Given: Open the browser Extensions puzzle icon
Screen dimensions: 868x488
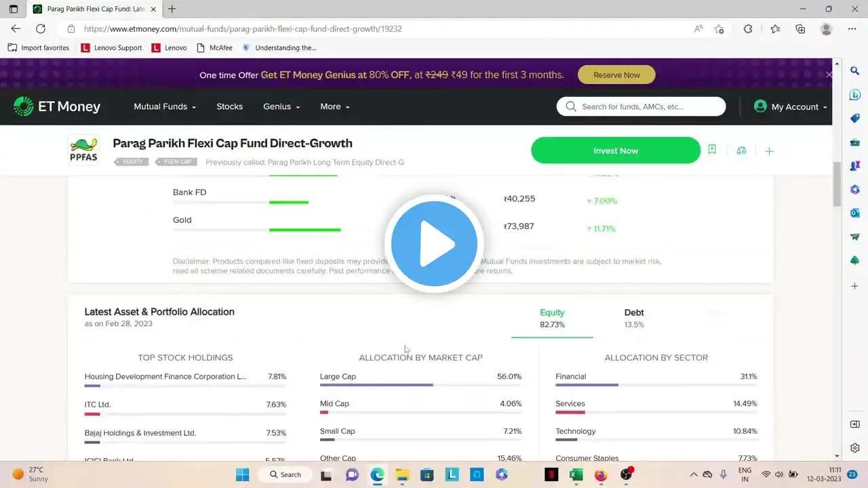Looking at the screenshot, I should tap(748, 29).
